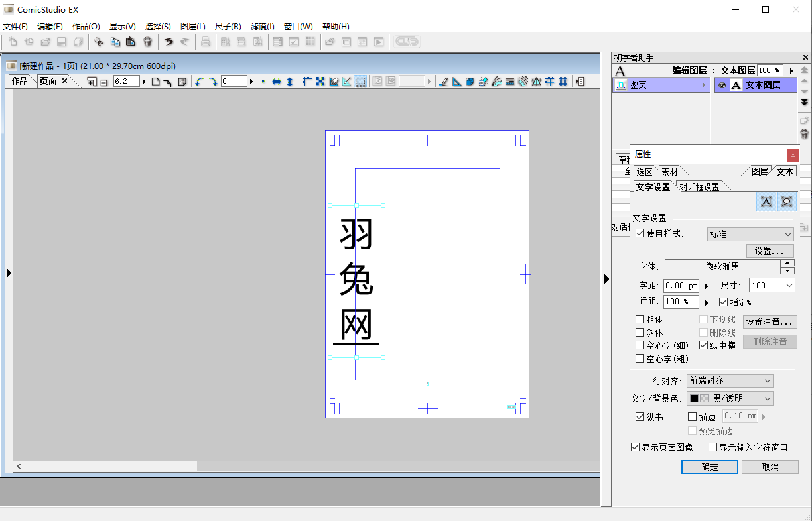This screenshot has width=812, height=521.
Task: Select the speed lines tool icon
Action: [x=496, y=81]
